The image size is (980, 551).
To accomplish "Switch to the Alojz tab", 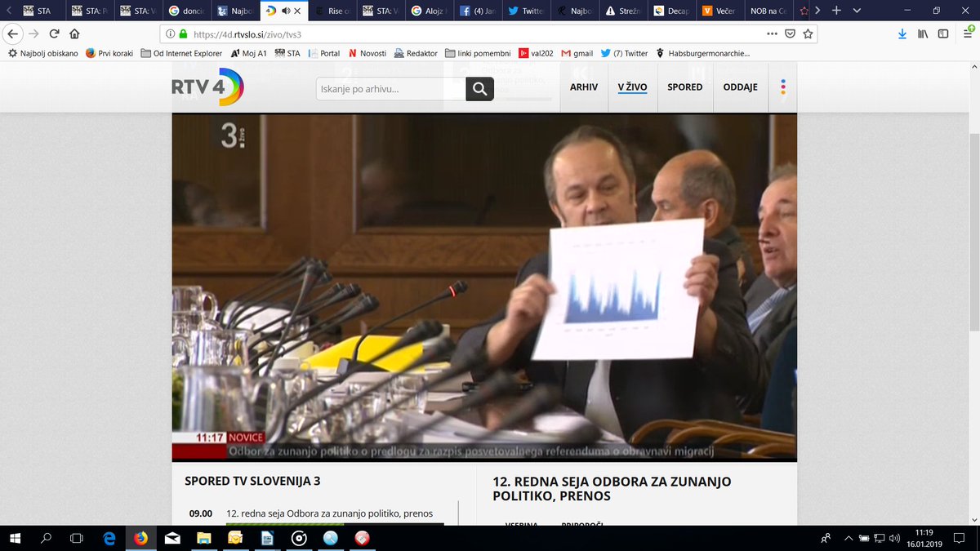I will (427, 11).
